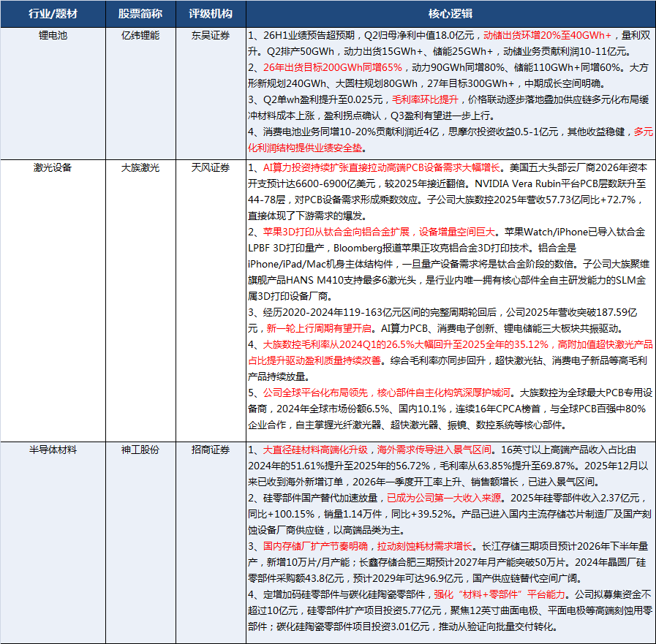Select the 核心逻辑 column header
Image resolution: width=656 pixels, height=644 pixels.
coord(450,14)
